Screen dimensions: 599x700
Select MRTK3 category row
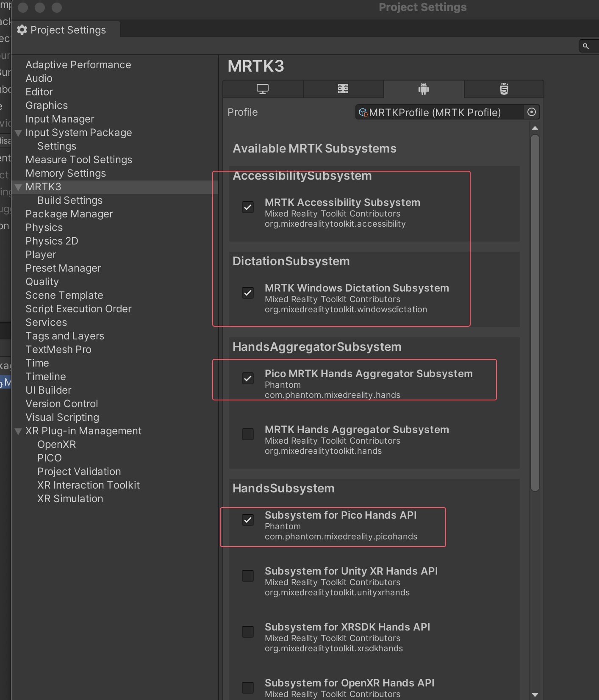115,187
